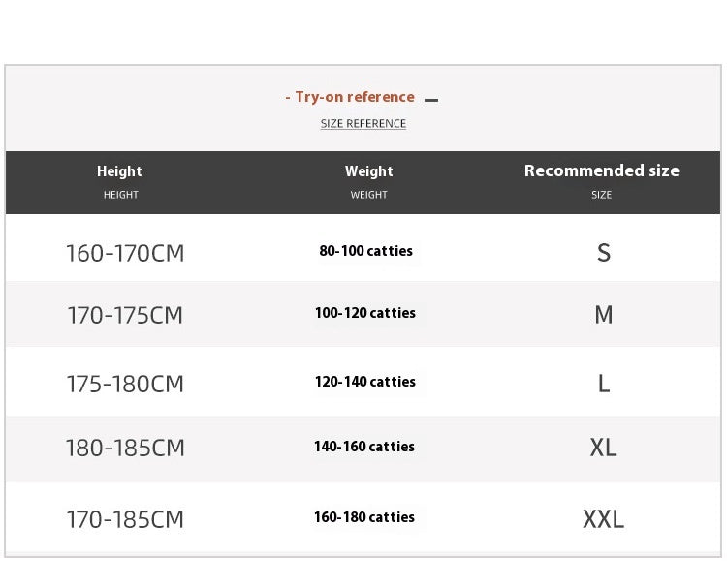This screenshot has width=727, height=588.
Task: Click the 100-120 catties weight cell
Action: point(364,313)
